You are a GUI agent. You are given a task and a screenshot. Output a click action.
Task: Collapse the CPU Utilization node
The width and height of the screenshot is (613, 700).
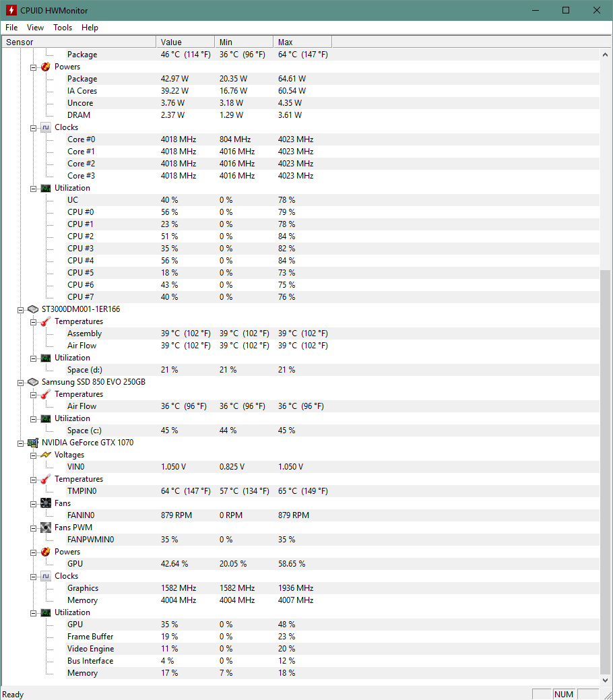point(33,189)
